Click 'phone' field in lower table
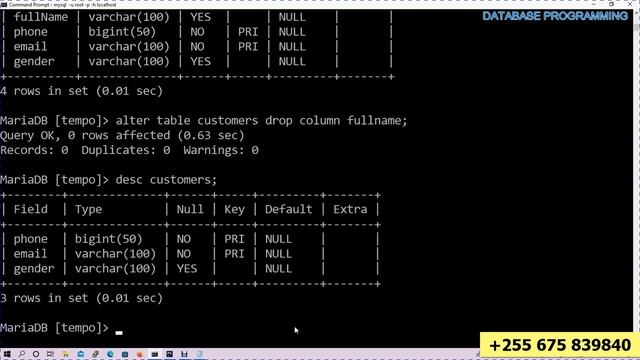This screenshot has height=360, width=640. click(x=31, y=239)
